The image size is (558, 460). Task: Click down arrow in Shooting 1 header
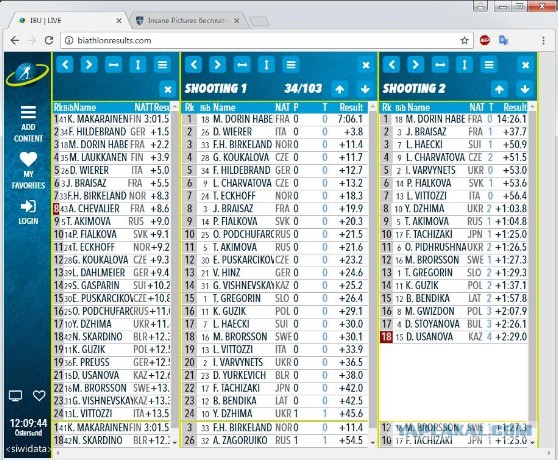click(x=365, y=89)
